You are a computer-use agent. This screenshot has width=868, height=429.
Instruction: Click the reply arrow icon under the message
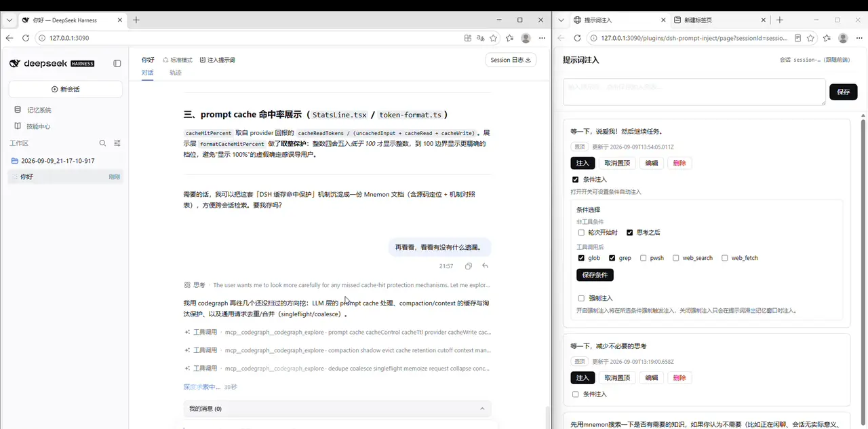click(485, 266)
